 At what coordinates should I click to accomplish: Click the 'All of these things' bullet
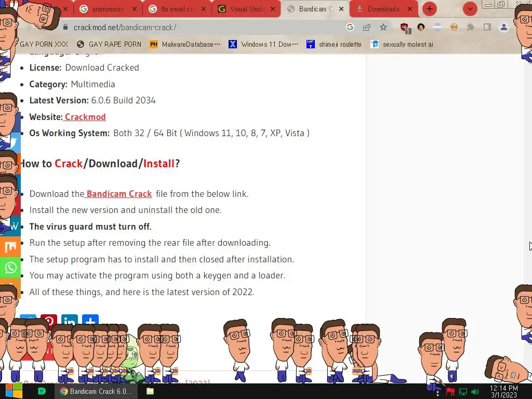click(141, 292)
